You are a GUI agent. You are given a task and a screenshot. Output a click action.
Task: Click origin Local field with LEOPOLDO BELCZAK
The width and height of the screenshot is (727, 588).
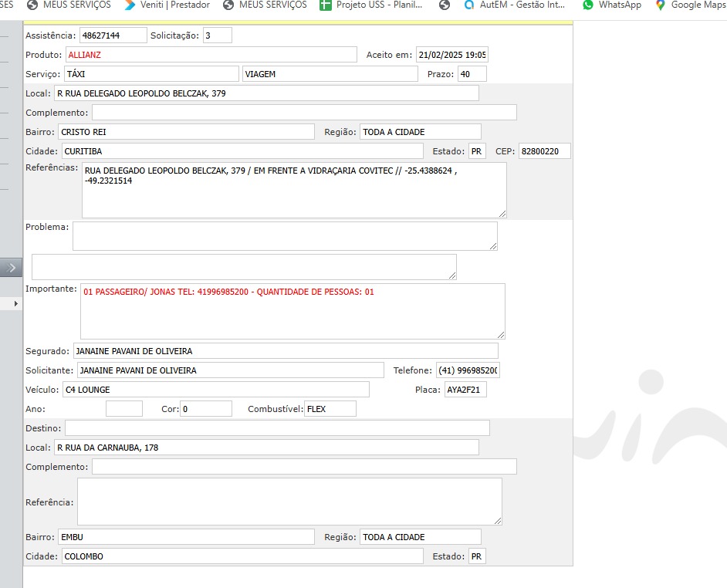point(266,93)
